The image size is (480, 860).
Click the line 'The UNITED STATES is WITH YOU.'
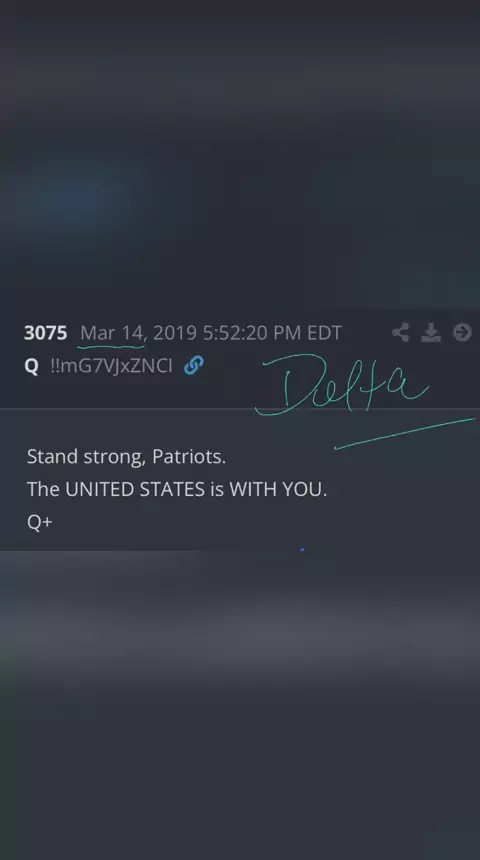point(177,489)
